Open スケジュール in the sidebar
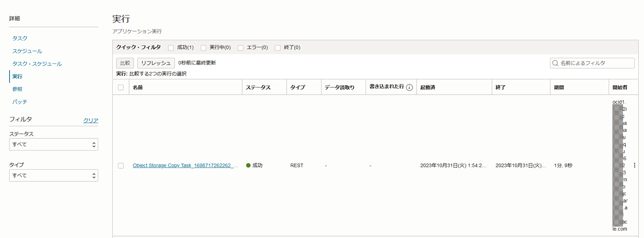 point(27,51)
